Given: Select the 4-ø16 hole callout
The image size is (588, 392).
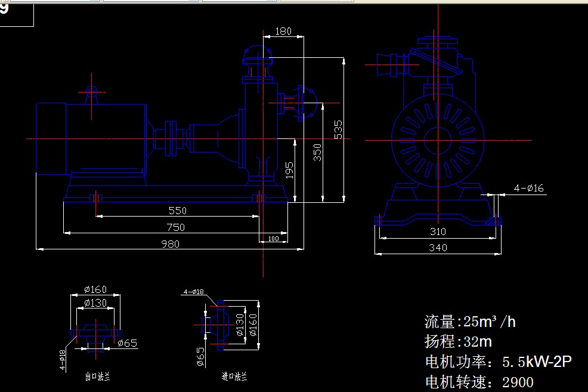Looking at the screenshot, I should point(528,189).
